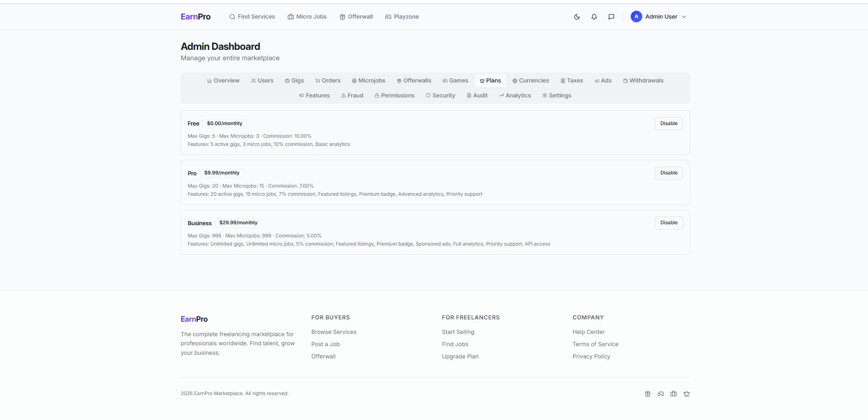The image size is (868, 420).
Task: Open the Microjobs admin tab
Action: point(369,81)
